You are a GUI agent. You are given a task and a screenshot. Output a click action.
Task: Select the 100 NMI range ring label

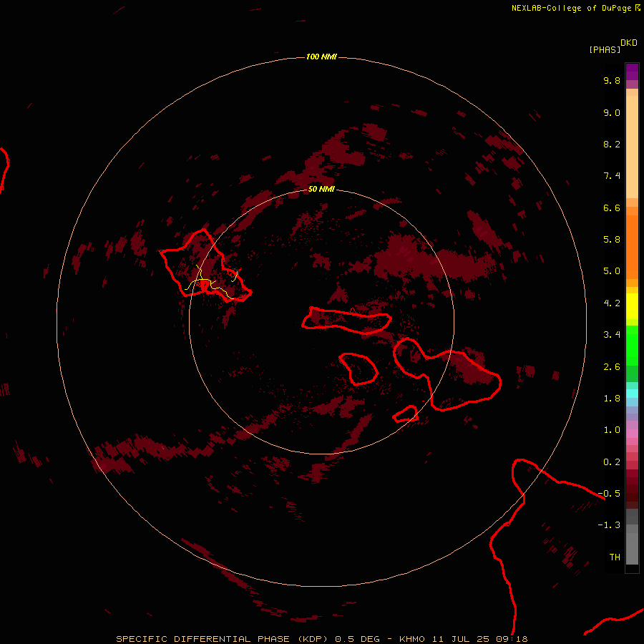[321, 57]
